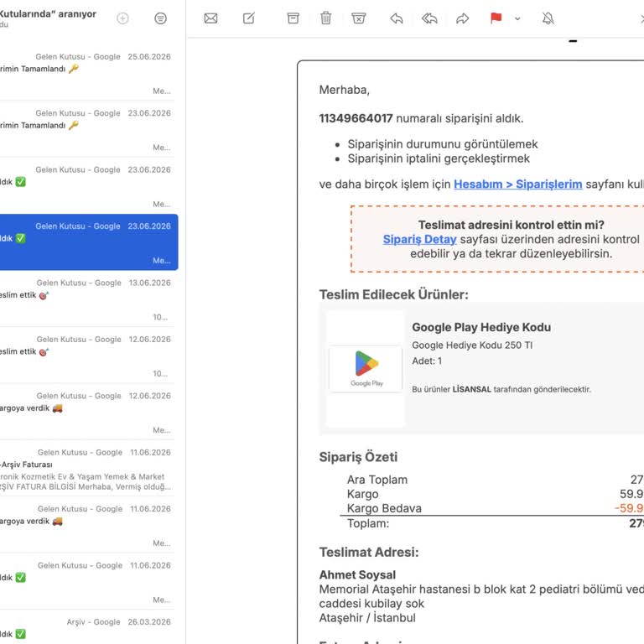
Task: Open the 13.06.2026 'eslim ettik' email
Action: [x=86, y=299]
